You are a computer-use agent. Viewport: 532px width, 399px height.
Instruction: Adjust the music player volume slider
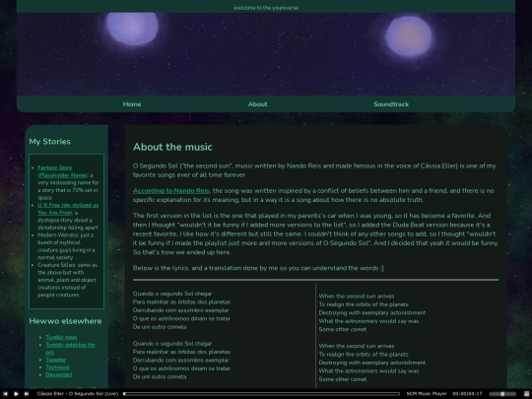[x=503, y=393]
